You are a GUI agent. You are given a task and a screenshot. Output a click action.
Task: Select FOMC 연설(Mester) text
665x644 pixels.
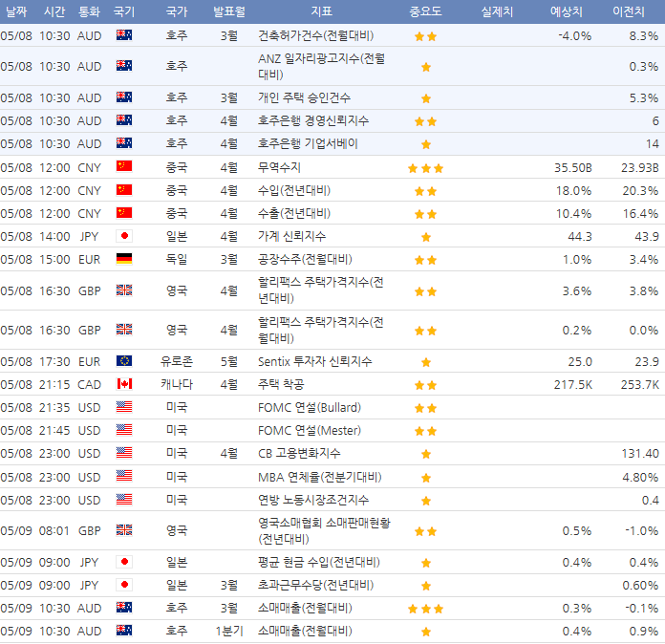point(310,431)
